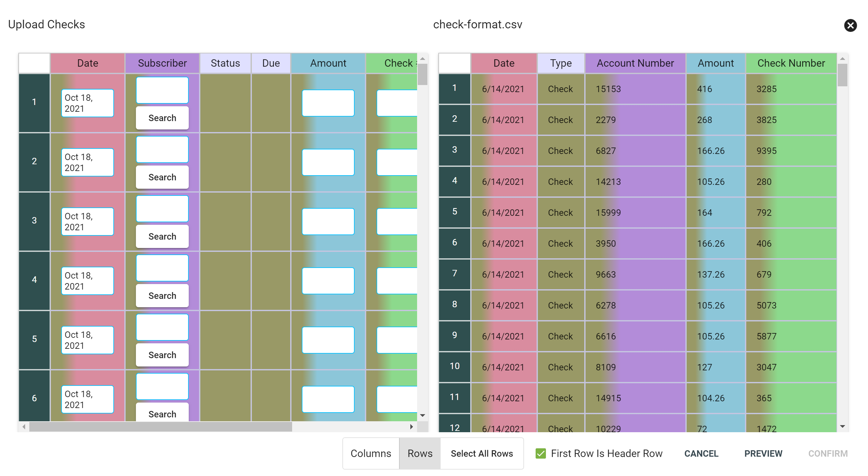Select Amount column header in CSV table
Viewport: 868px width, 476px height.
coord(715,63)
